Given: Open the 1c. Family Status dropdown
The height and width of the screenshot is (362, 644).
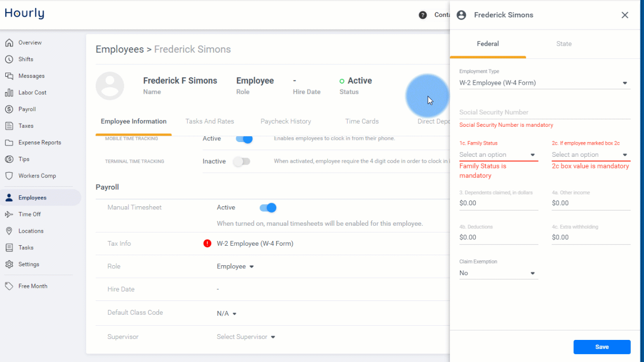Looking at the screenshot, I should click(x=498, y=155).
